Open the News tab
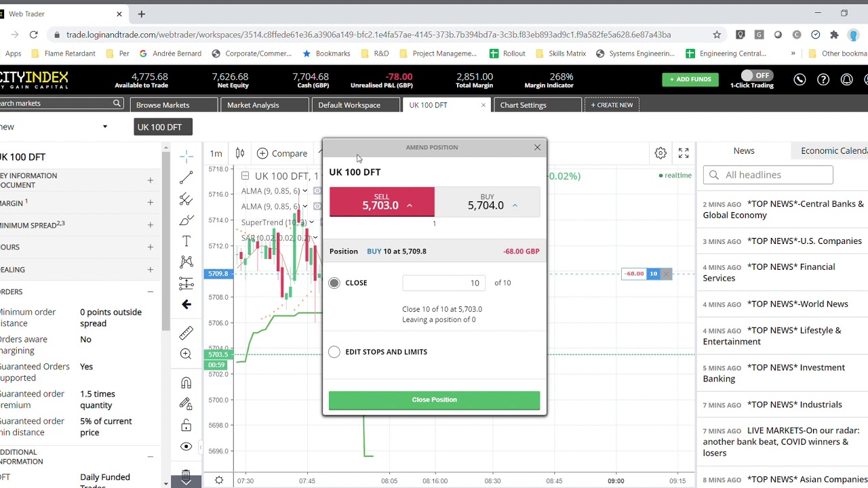 click(743, 150)
